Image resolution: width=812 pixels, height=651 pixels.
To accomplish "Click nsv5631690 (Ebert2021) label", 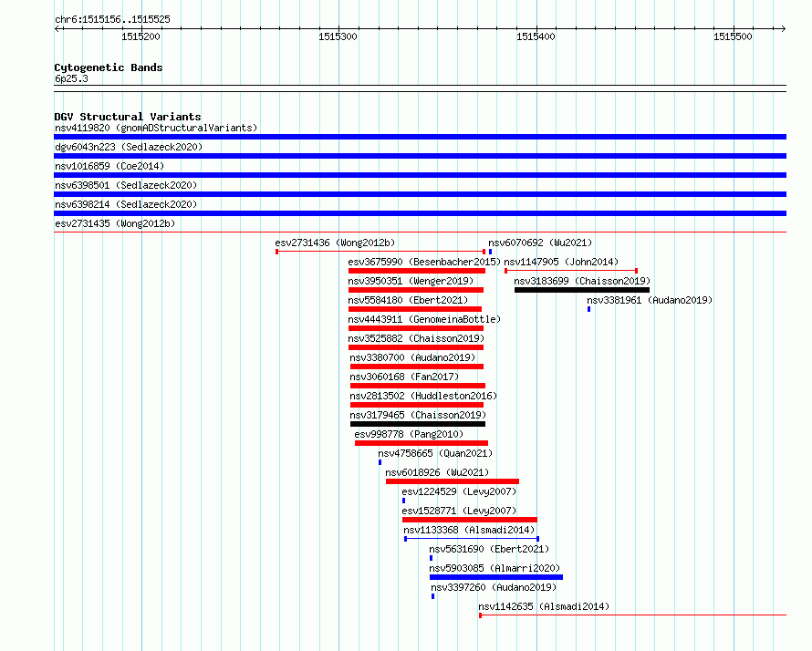I will point(489,549).
